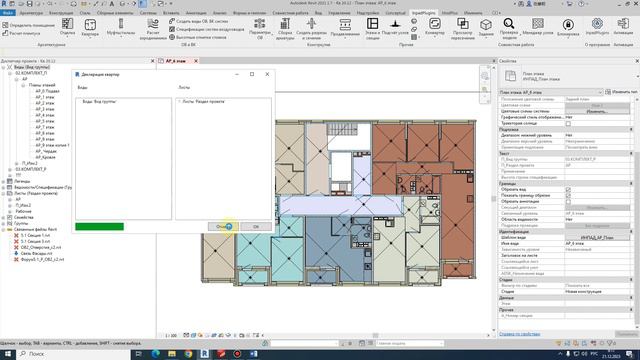The width and height of the screenshot is (640, 360).
Task: Select 5.1 Секция 1.rvt linked file
Action: click(x=35, y=236)
